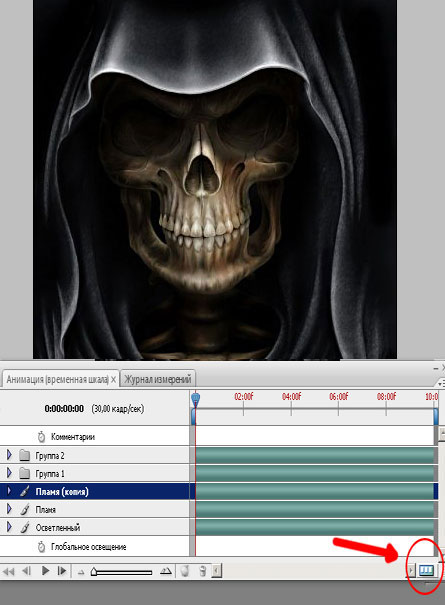Click the 06:00f mark on time ruler
This screenshot has width=445, height=605.
tap(338, 397)
